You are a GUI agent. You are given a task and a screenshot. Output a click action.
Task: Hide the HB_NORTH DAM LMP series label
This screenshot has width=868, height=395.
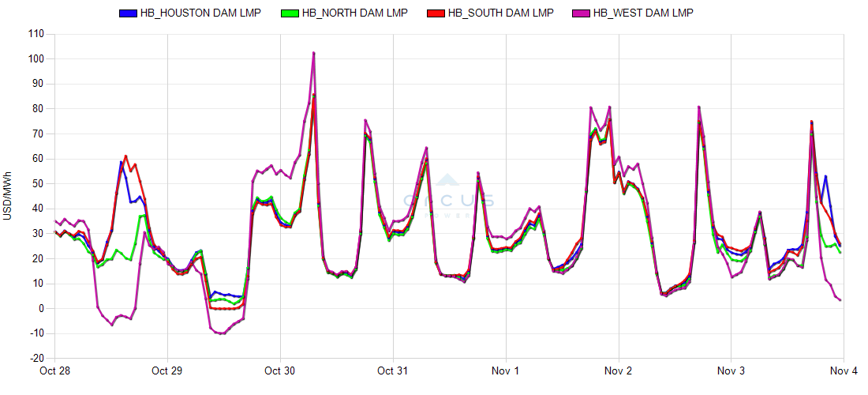[x=355, y=13]
